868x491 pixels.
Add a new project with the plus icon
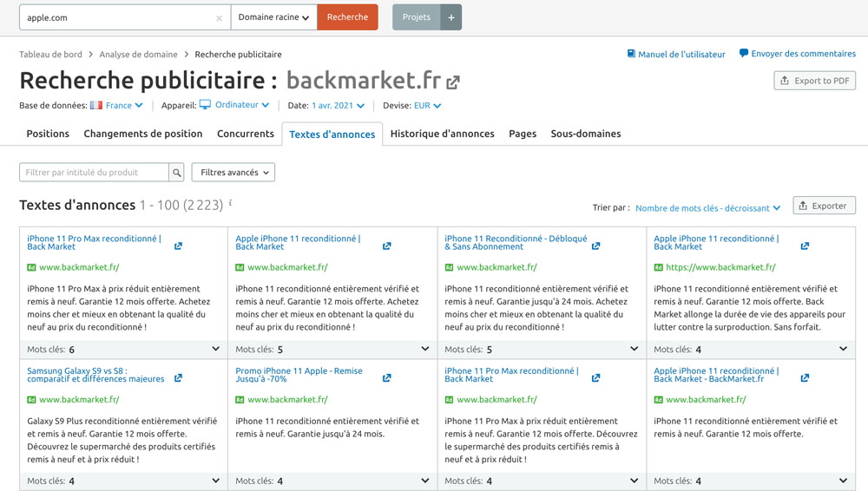coord(451,17)
